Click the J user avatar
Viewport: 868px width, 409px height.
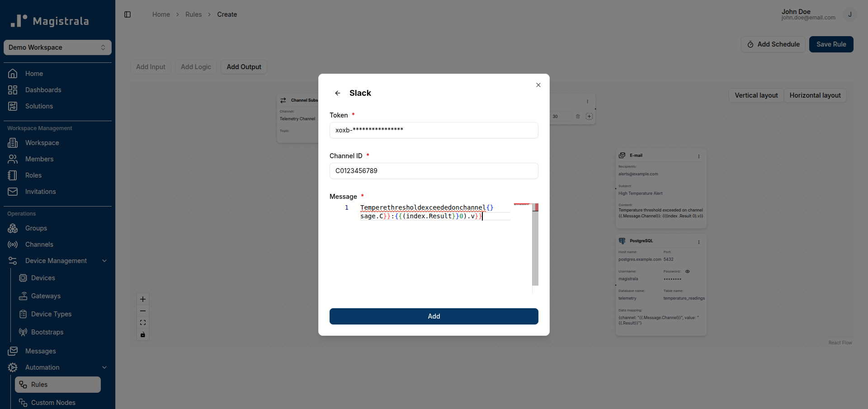pos(850,14)
